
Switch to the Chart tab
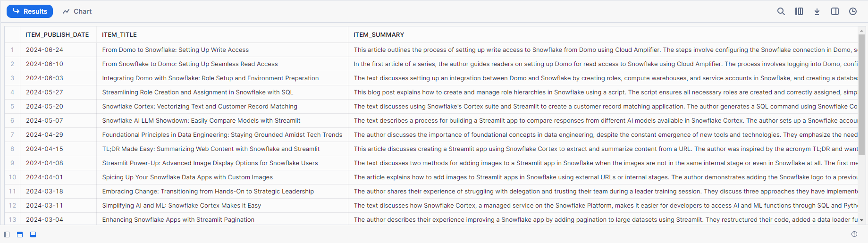pos(77,11)
